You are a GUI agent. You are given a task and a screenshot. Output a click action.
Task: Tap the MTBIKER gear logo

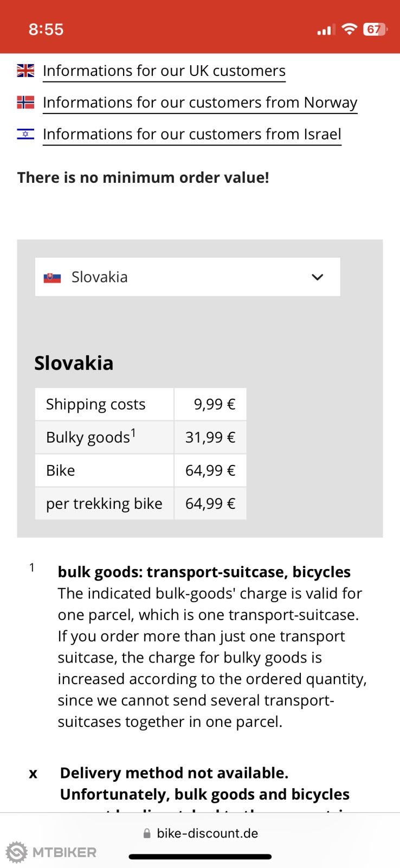pyautogui.click(x=16, y=852)
